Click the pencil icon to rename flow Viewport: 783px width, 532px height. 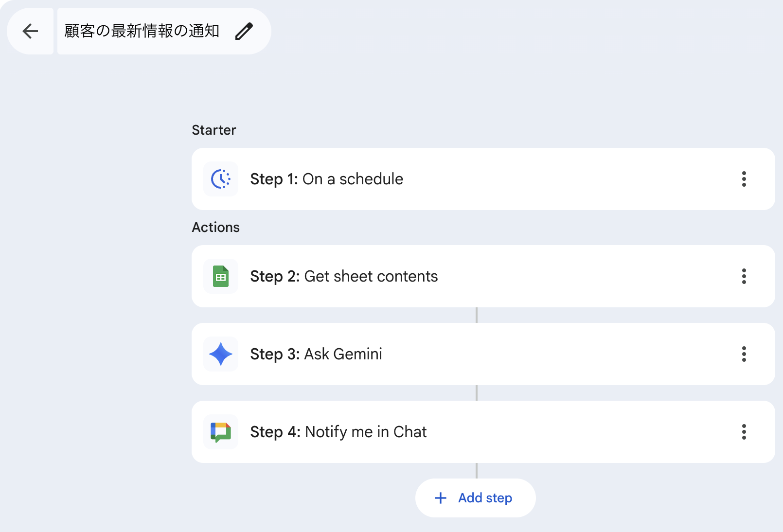(244, 31)
